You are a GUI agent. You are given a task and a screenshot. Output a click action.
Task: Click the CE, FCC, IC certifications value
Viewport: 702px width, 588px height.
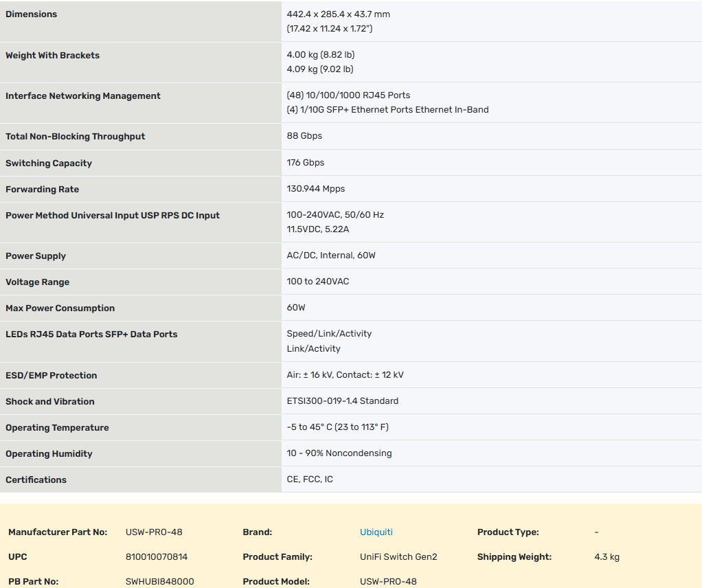[310, 479]
